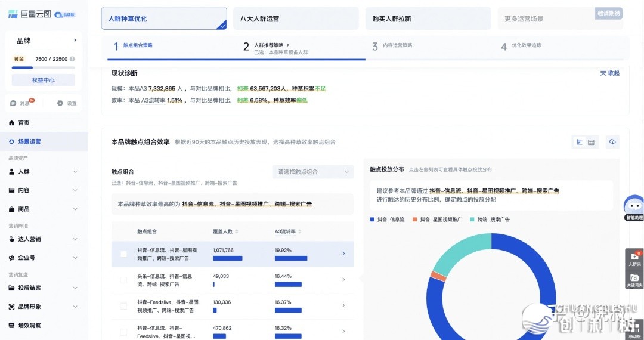The height and width of the screenshot is (340, 644).
Task: Open details arrow for 16.44% row
Action: click(x=344, y=280)
